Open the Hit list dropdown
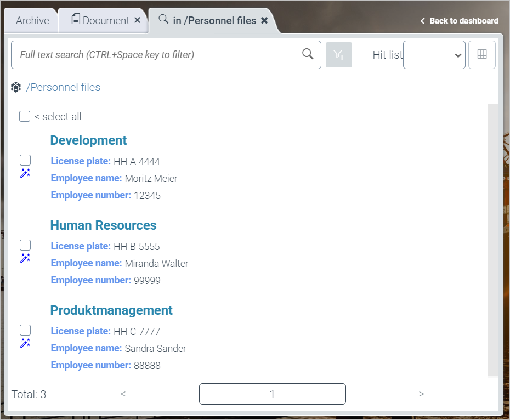 click(x=434, y=55)
